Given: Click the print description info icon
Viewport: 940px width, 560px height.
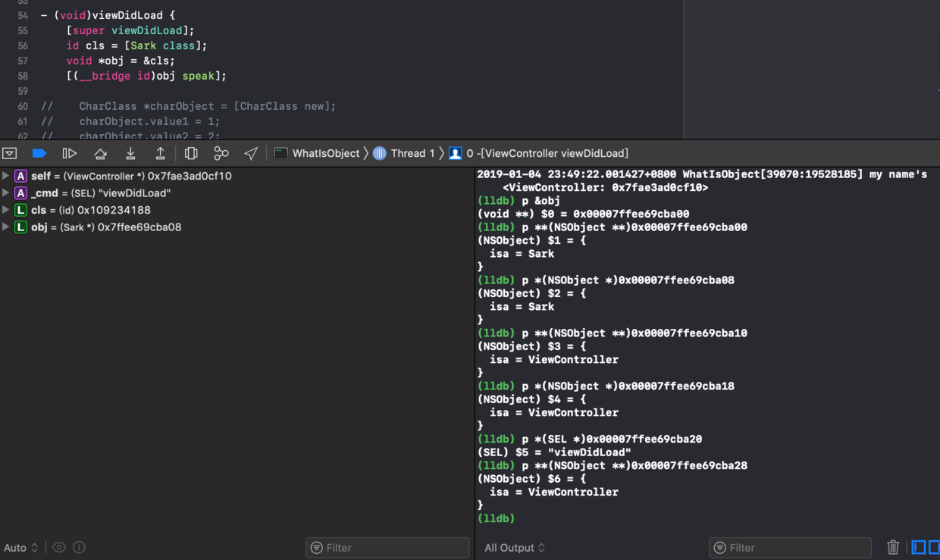Looking at the screenshot, I should point(79,547).
